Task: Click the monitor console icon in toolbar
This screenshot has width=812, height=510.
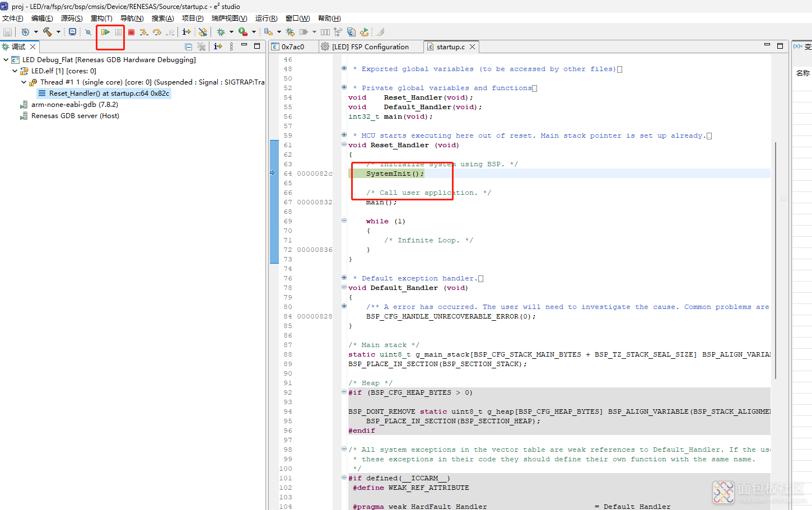Action: tap(72, 32)
